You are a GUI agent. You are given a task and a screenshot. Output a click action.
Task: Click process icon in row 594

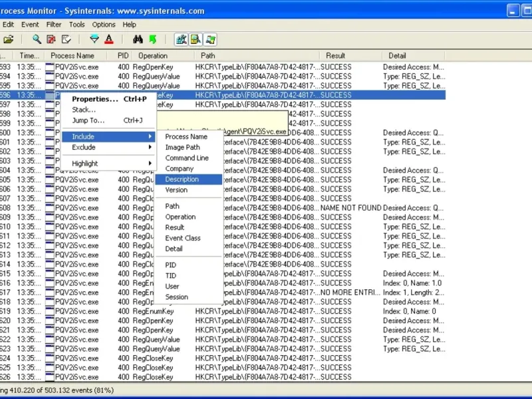pos(50,76)
